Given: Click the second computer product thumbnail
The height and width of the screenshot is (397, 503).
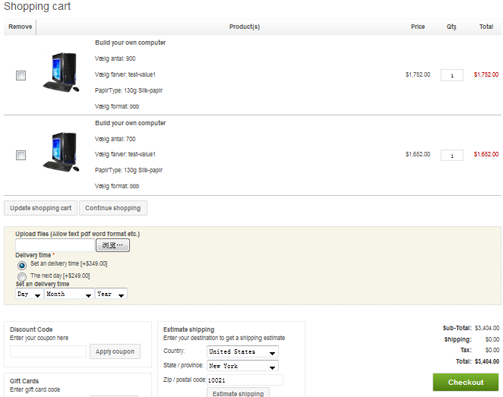Looking at the screenshot, I should pos(61,152).
